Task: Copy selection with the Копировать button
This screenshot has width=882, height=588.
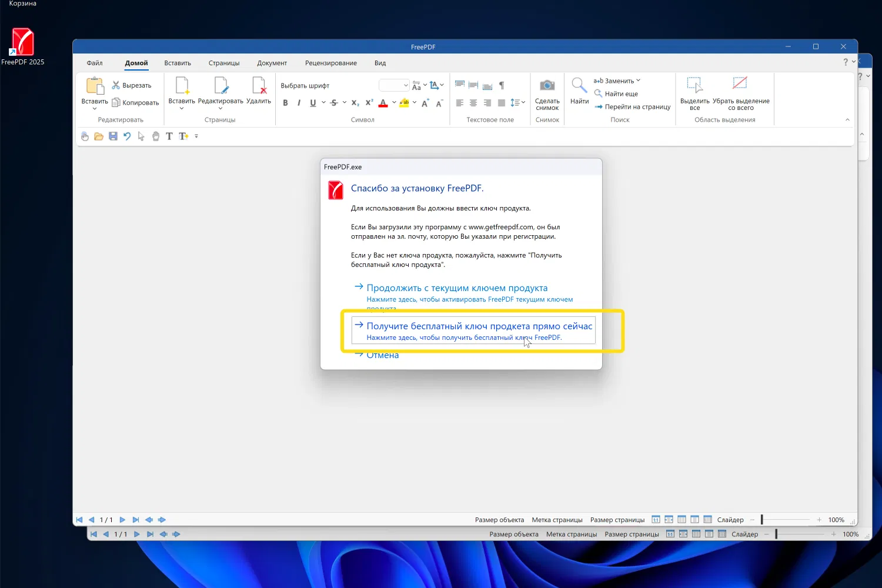Action: (135, 102)
